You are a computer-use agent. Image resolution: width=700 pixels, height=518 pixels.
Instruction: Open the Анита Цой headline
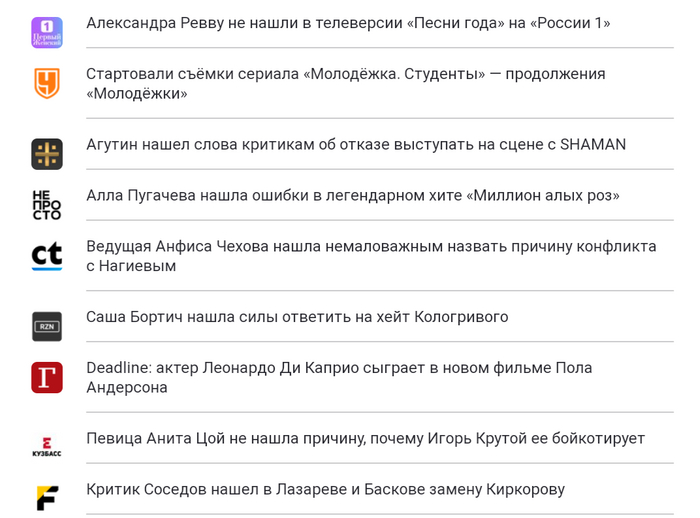pyautogui.click(x=365, y=438)
